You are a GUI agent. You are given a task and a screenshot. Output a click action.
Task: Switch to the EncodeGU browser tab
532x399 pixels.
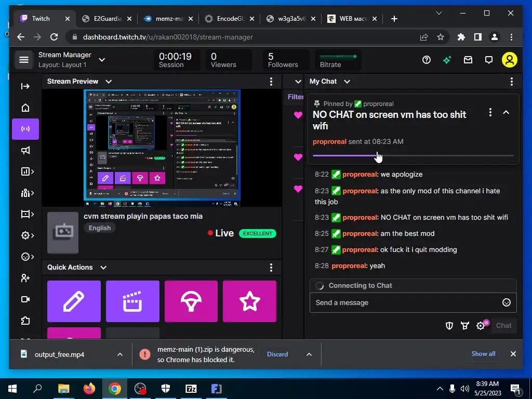[x=229, y=19]
